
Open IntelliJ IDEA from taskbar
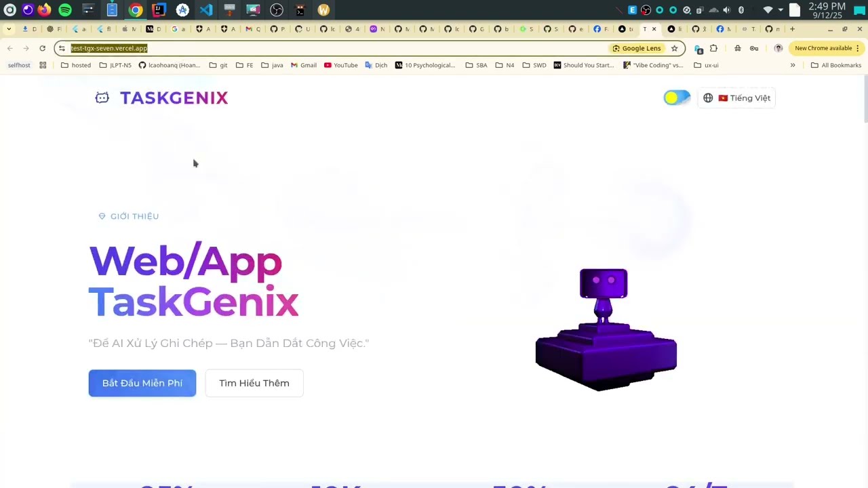[x=159, y=10]
